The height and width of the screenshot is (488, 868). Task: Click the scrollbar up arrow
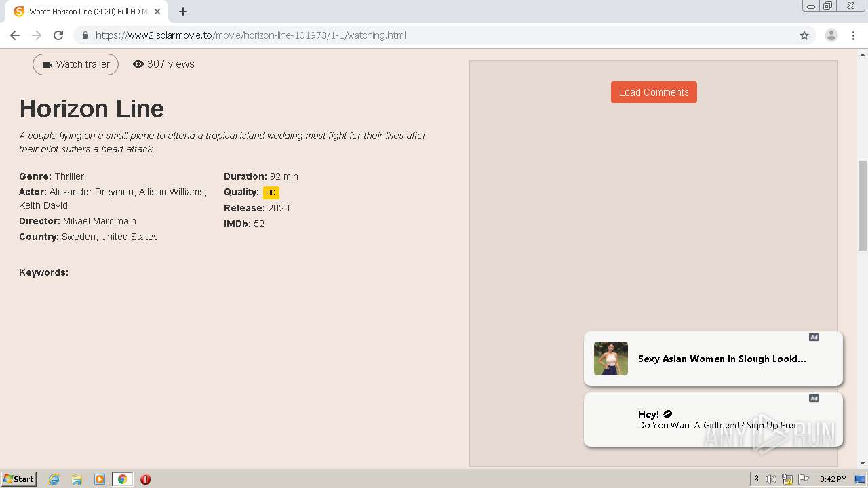[x=863, y=54]
